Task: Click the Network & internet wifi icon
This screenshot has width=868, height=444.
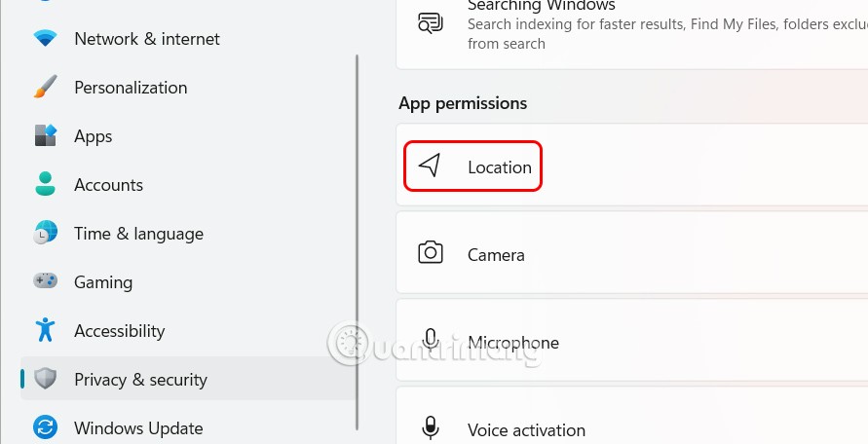Action: click(45, 39)
